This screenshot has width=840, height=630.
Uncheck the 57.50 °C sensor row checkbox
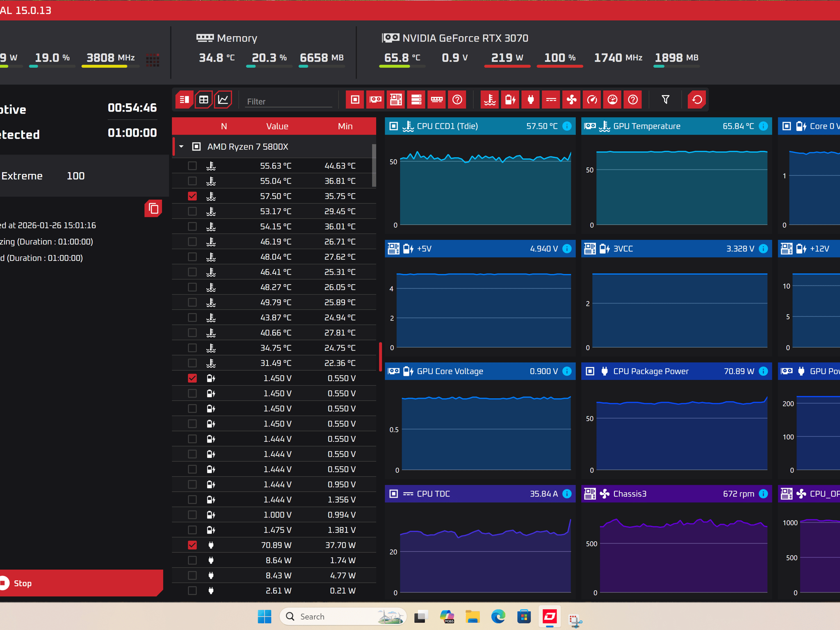pyautogui.click(x=192, y=196)
